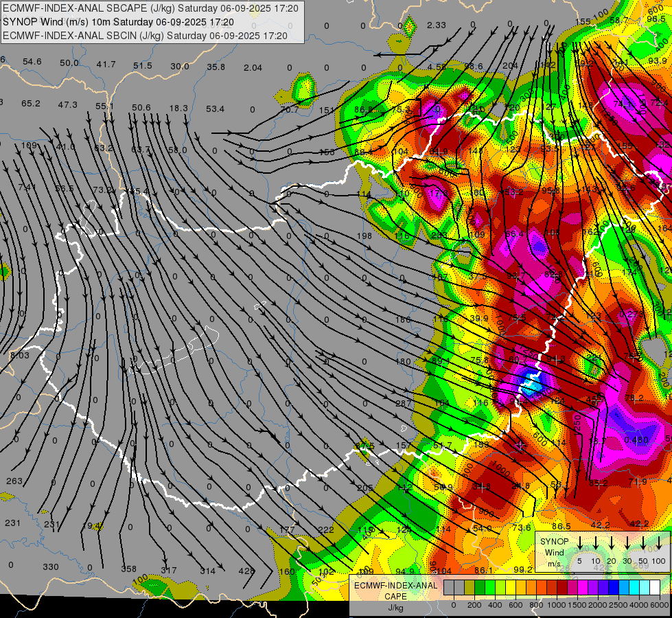Screen dimensions: 672x618
Task: Pick the bright green swatch in the CAPE scale
Action: pyautogui.click(x=490, y=587)
